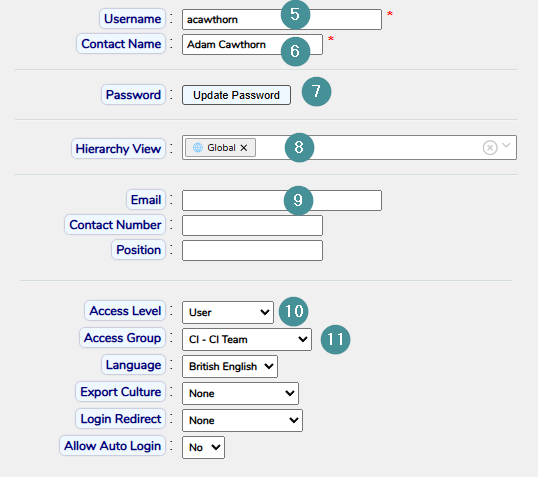The width and height of the screenshot is (538, 477).
Task: Open the Access Level dropdown
Action: pyautogui.click(x=228, y=312)
